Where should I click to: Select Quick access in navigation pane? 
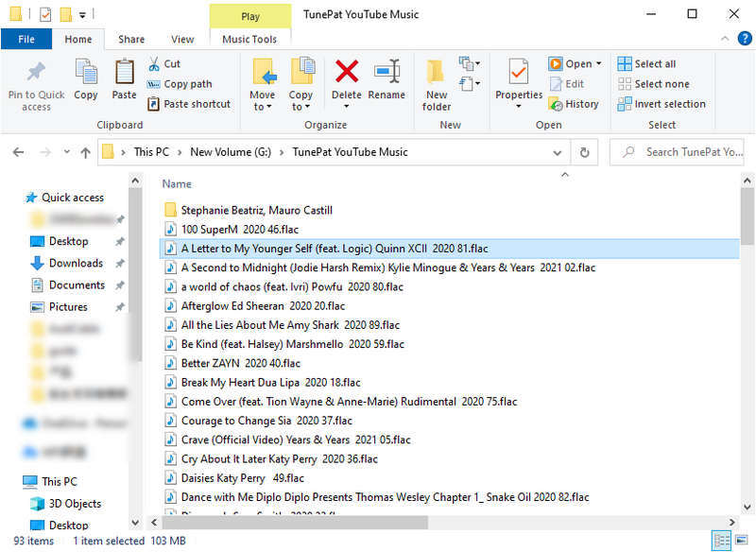[73, 198]
